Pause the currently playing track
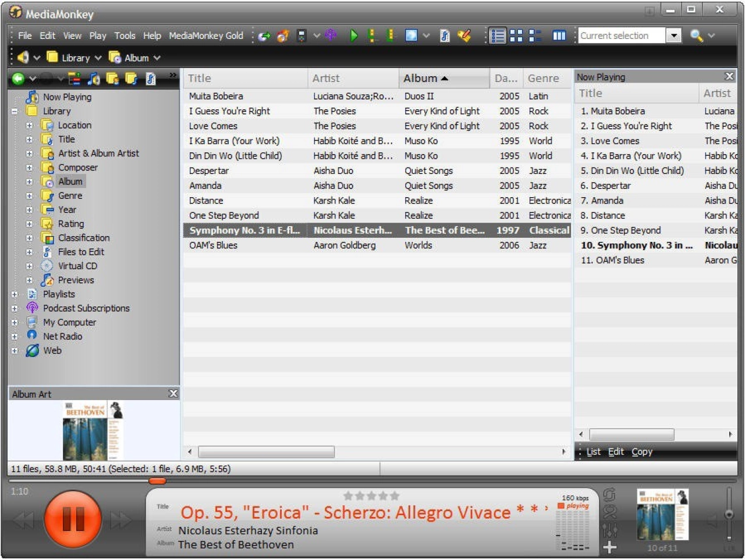This screenshot has width=745, height=560. tap(73, 519)
